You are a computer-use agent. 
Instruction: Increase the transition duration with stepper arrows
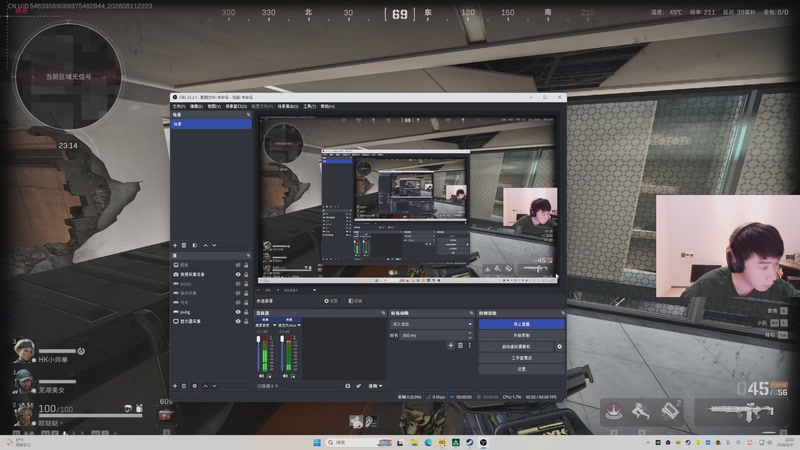click(470, 333)
